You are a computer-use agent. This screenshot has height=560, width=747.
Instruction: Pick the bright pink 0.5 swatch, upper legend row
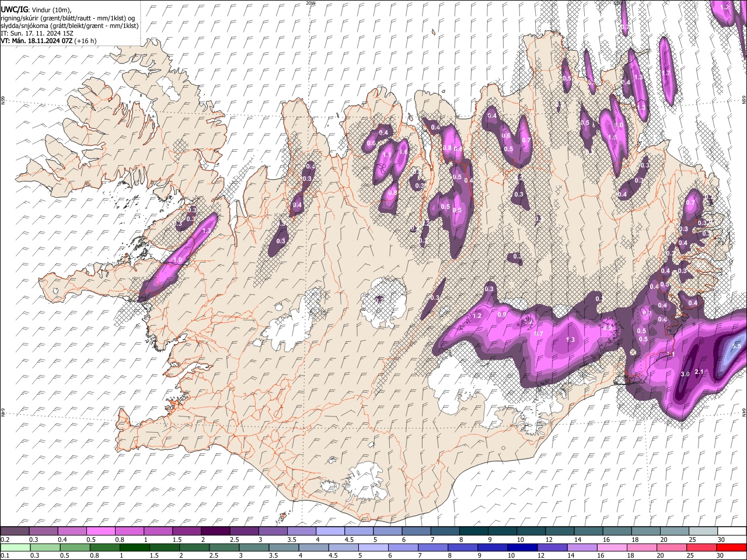pos(101,531)
